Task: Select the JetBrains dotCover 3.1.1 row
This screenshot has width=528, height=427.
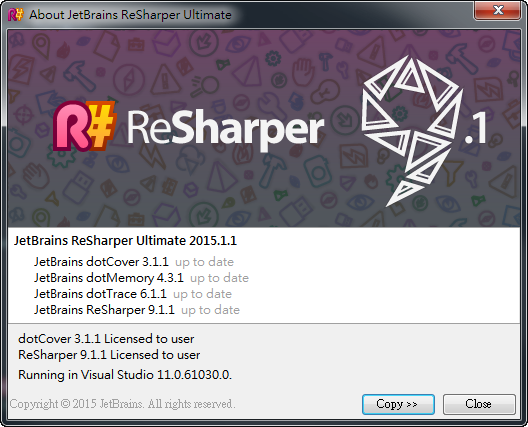Action: pos(134,262)
